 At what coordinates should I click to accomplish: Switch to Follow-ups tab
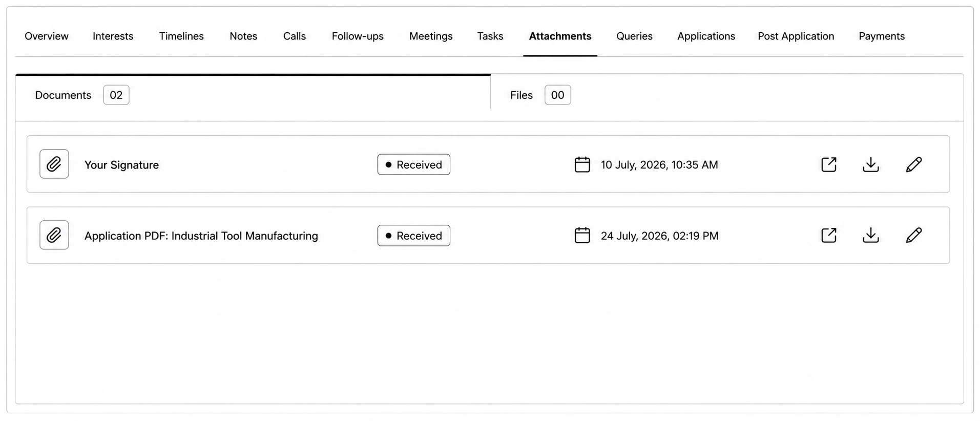(358, 36)
